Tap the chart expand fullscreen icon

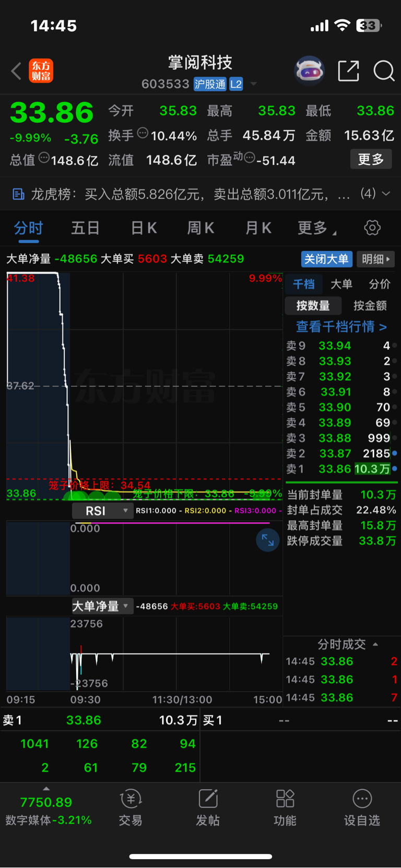(x=267, y=540)
